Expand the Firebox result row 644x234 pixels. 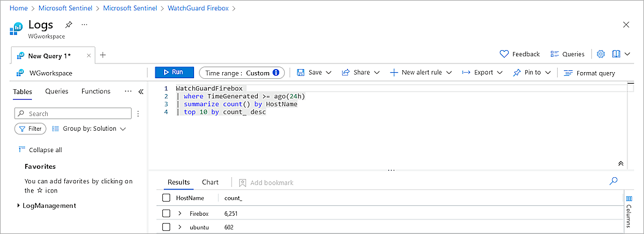click(180, 213)
